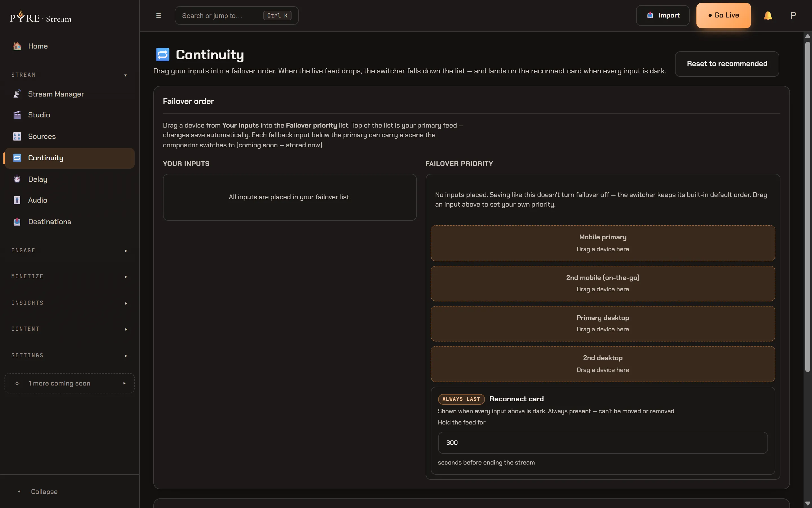Expand the INSIGHTS sidebar section

click(x=69, y=303)
